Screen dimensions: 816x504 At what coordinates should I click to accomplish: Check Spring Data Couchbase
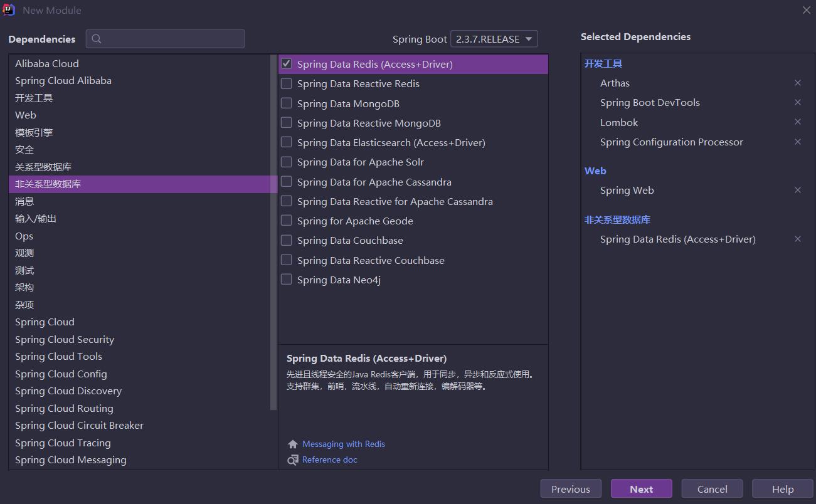(287, 240)
